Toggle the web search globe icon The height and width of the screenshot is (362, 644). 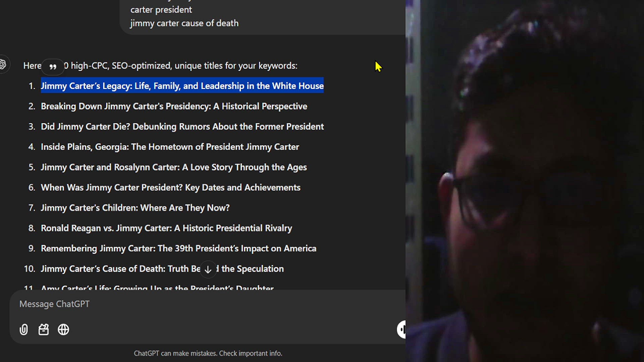pos(63,330)
